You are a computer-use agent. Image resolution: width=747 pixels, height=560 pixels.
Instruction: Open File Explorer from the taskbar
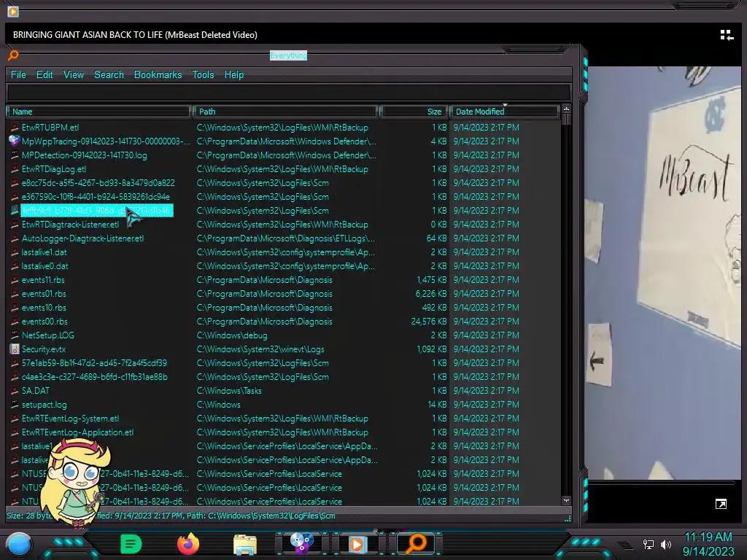(245, 544)
